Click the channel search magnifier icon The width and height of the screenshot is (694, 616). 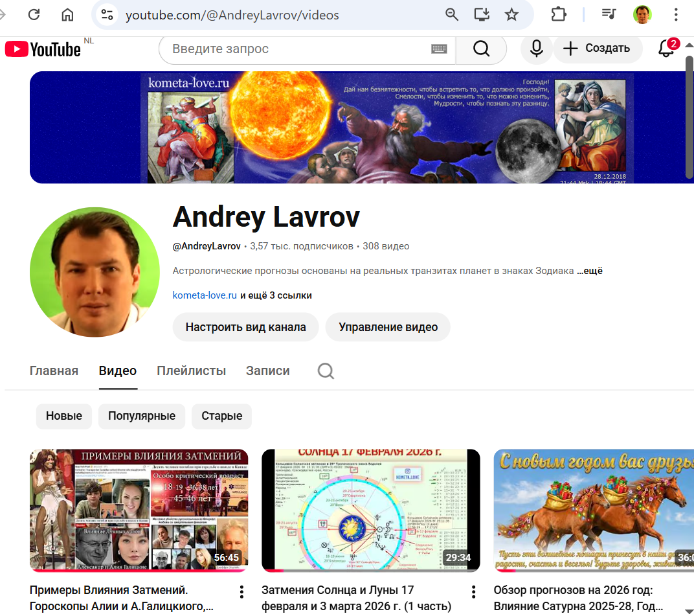point(326,371)
